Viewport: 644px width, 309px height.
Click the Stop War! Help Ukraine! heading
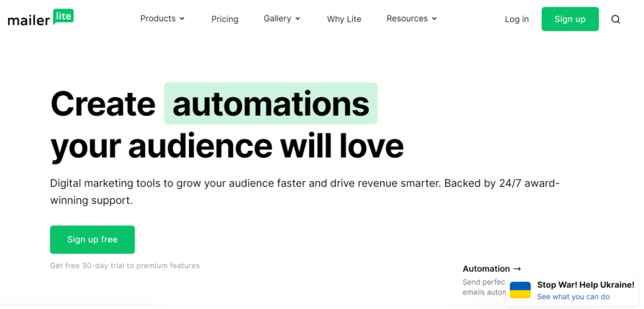coord(585,285)
